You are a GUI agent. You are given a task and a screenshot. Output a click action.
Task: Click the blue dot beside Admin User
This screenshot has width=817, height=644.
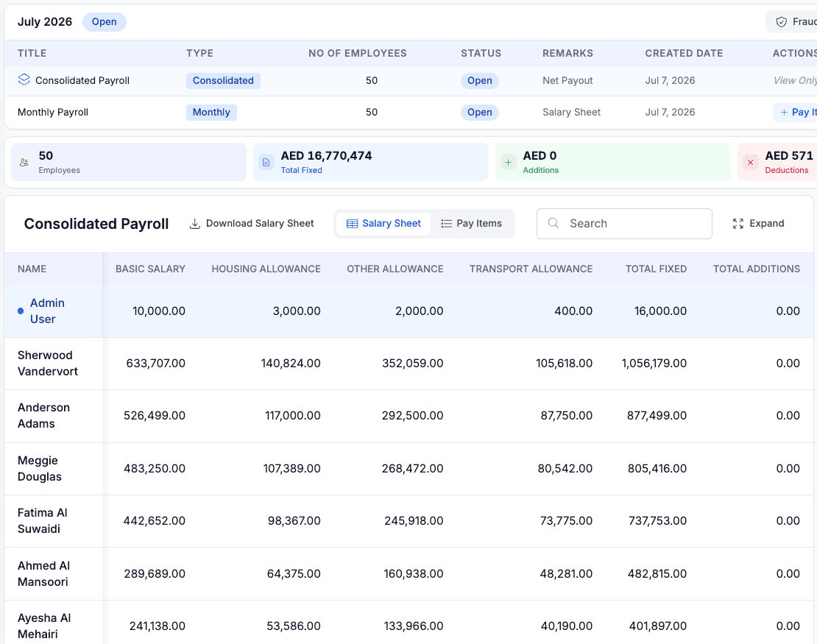point(21,311)
